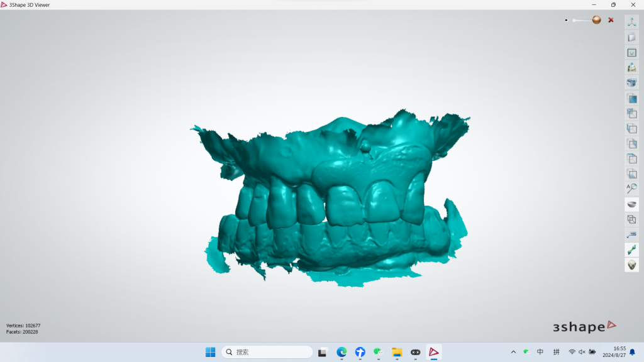Open the Windows Start menu

pos(210,352)
